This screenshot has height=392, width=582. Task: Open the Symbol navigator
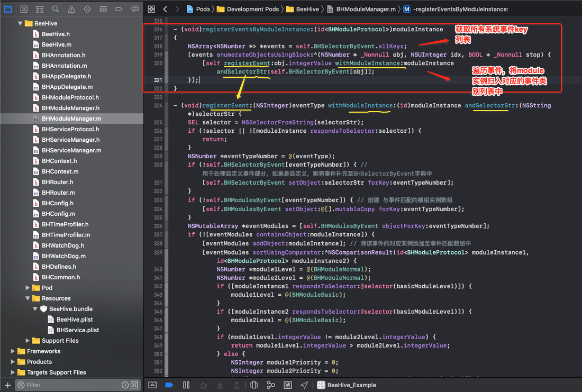pyautogui.click(x=40, y=9)
